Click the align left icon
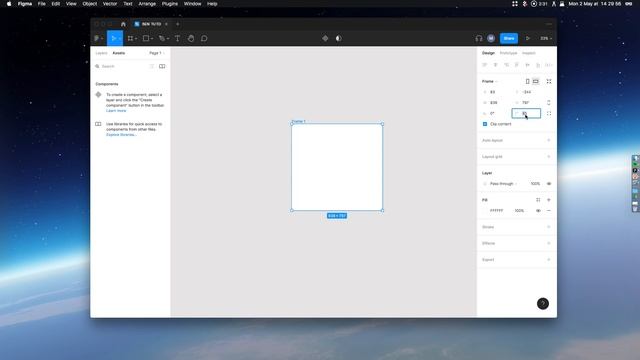Image resolution: width=640 pixels, height=360 pixels. (484, 65)
